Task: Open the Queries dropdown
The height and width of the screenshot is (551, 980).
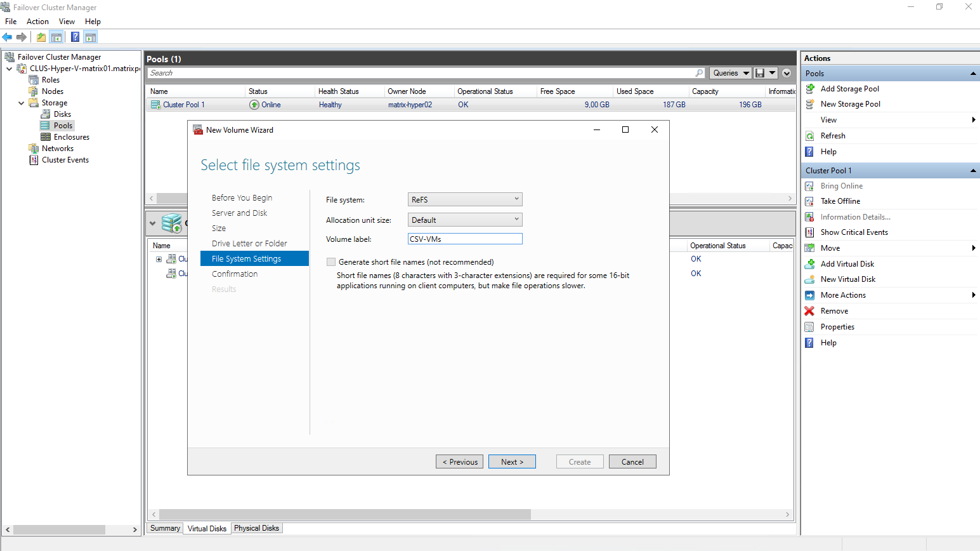Action: pos(730,73)
